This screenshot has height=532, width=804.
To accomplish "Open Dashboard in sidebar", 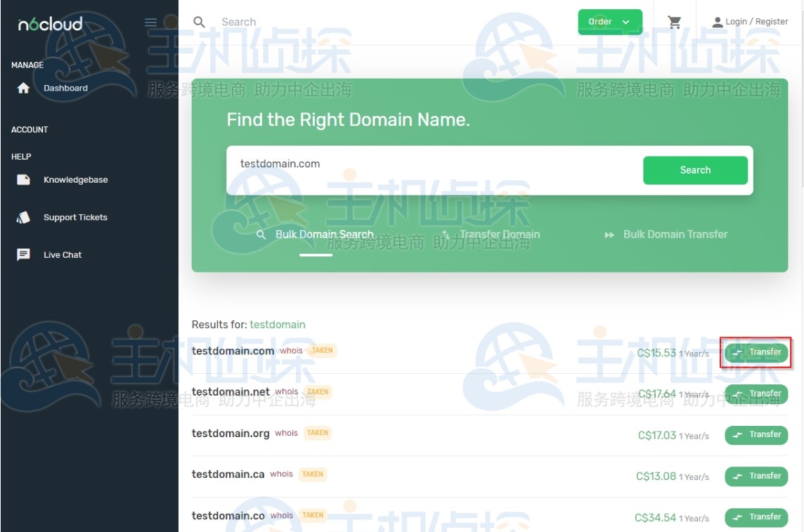I will point(65,88).
